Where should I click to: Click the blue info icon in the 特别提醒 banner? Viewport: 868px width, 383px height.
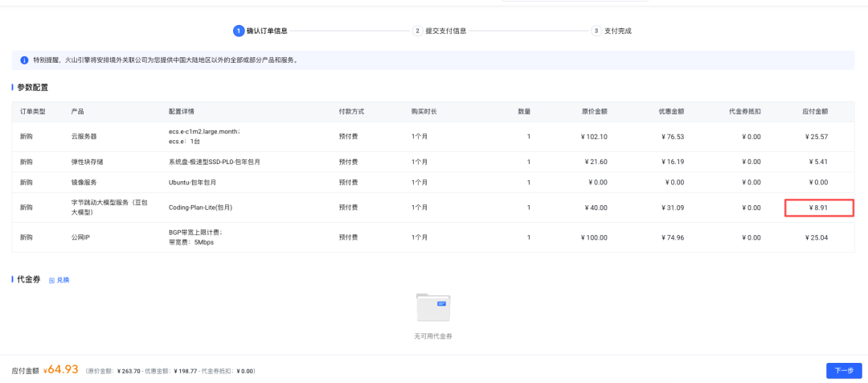coord(24,60)
